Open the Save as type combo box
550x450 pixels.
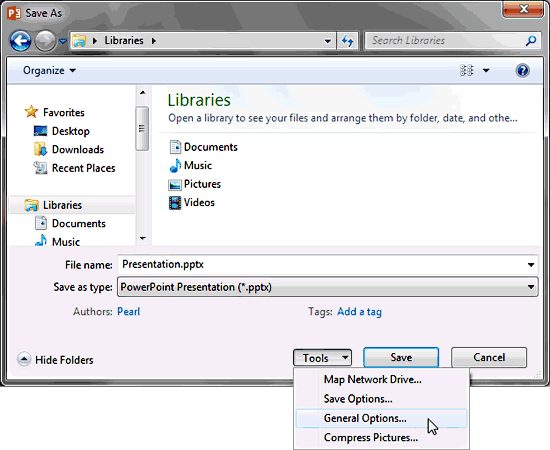(x=328, y=287)
